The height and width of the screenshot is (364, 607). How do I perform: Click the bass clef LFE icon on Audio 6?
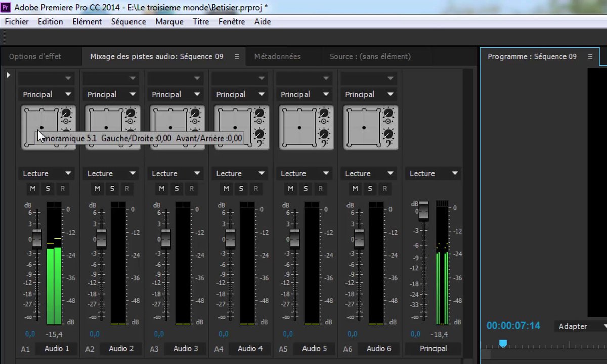(x=388, y=144)
